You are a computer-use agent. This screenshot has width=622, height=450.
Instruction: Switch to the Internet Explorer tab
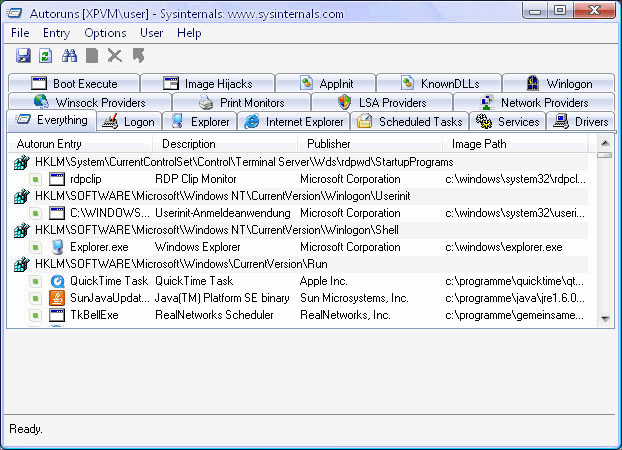[x=294, y=121]
